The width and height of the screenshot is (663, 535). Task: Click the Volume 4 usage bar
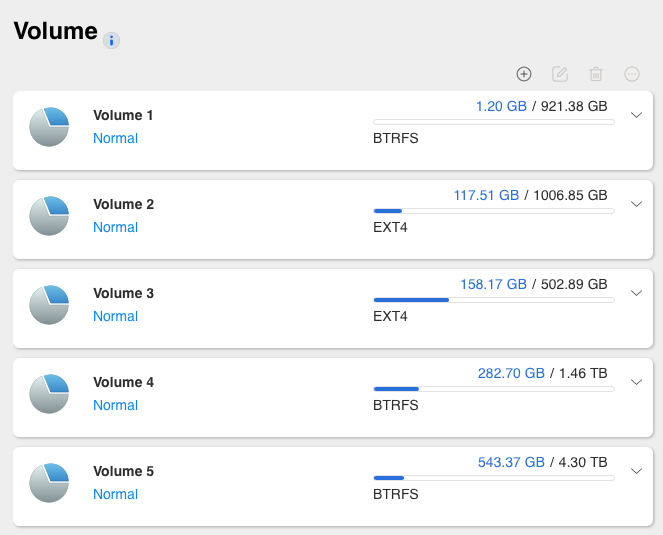(x=494, y=389)
